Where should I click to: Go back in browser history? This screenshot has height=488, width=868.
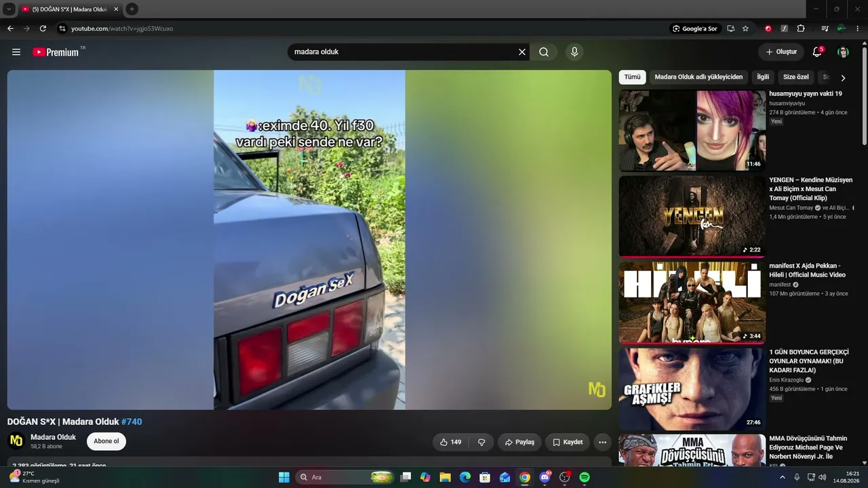click(10, 28)
